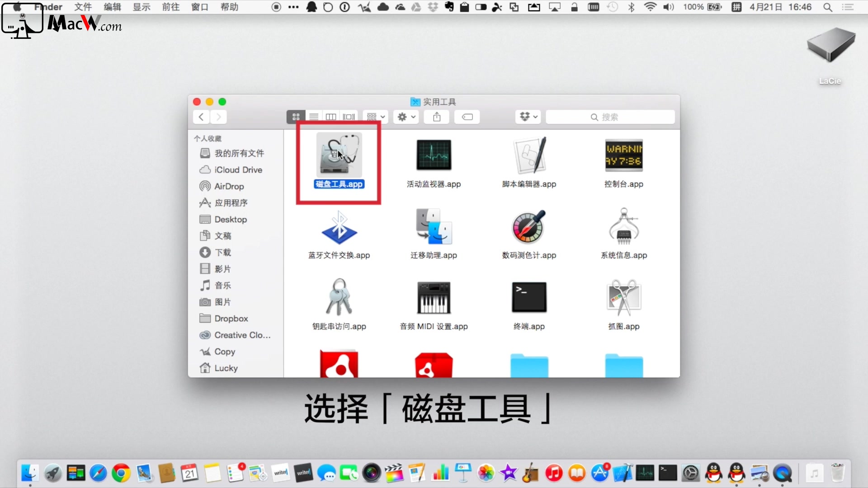Image resolution: width=868 pixels, height=488 pixels.
Task: Go back with the back arrow
Action: [201, 117]
